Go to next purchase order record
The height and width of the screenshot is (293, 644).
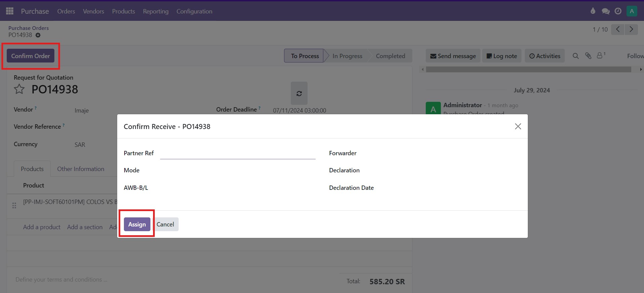(631, 30)
